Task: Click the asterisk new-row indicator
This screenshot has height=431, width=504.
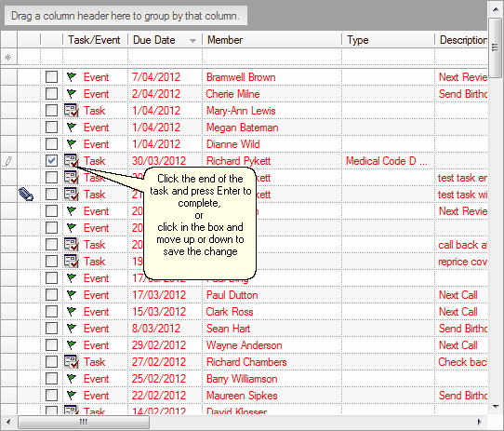Action: pyautogui.click(x=8, y=58)
